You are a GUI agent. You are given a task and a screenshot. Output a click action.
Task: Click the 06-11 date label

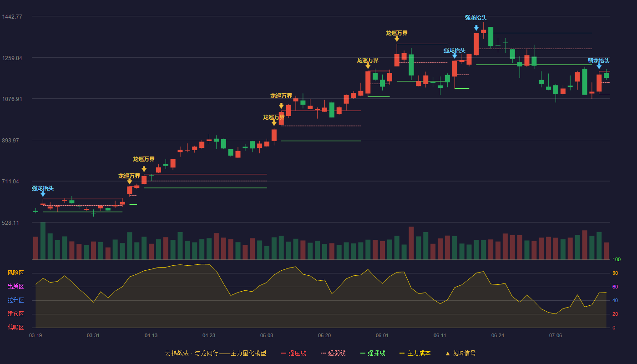pos(440,335)
